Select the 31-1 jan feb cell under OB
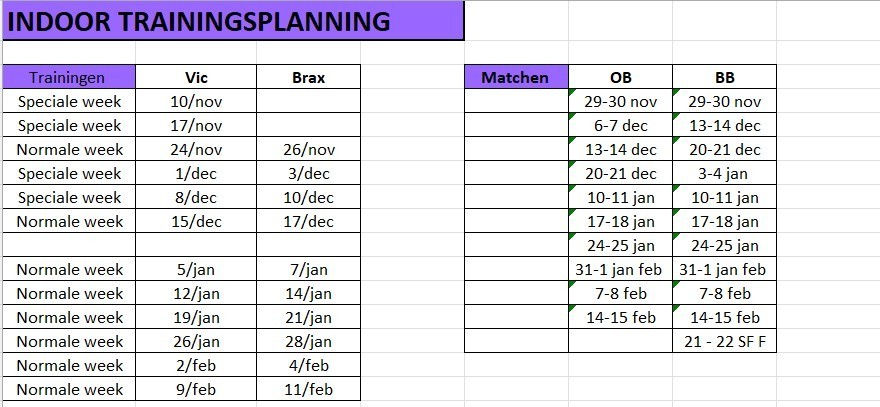880x407 pixels. [620, 269]
